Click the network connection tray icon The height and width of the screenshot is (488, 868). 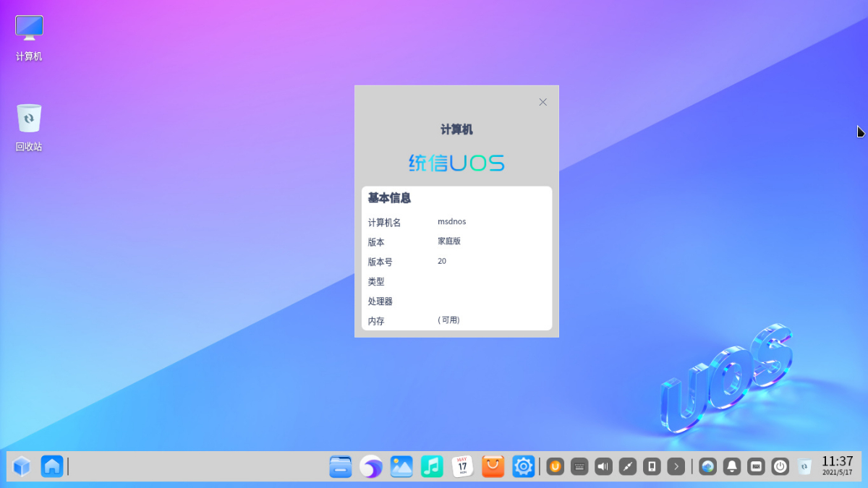coord(628,466)
